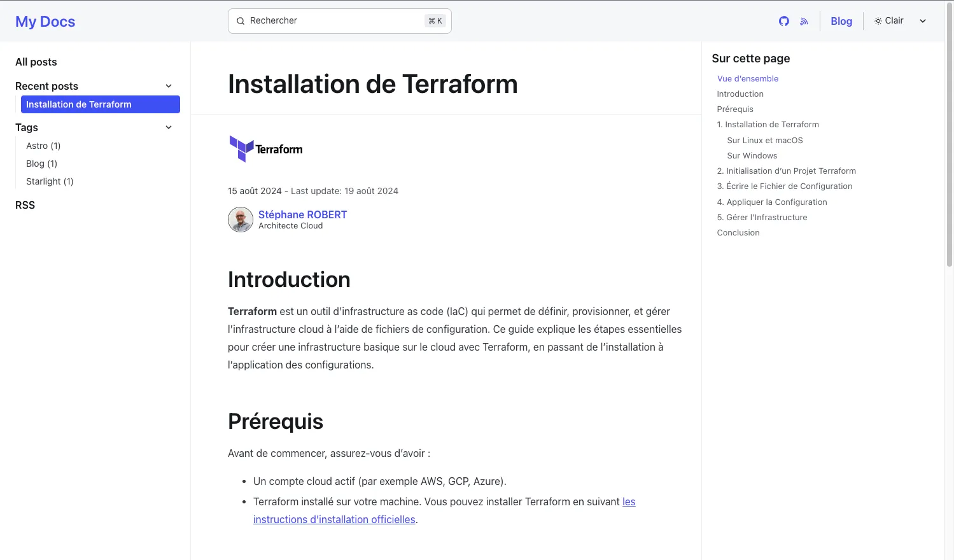954x560 pixels.
Task: Open the Blog link in header
Action: pyautogui.click(x=841, y=21)
